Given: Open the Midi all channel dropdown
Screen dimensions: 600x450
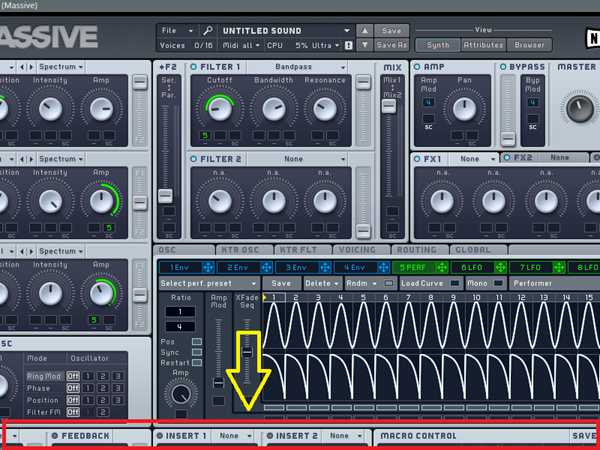Looking at the screenshot, I should click(241, 46).
